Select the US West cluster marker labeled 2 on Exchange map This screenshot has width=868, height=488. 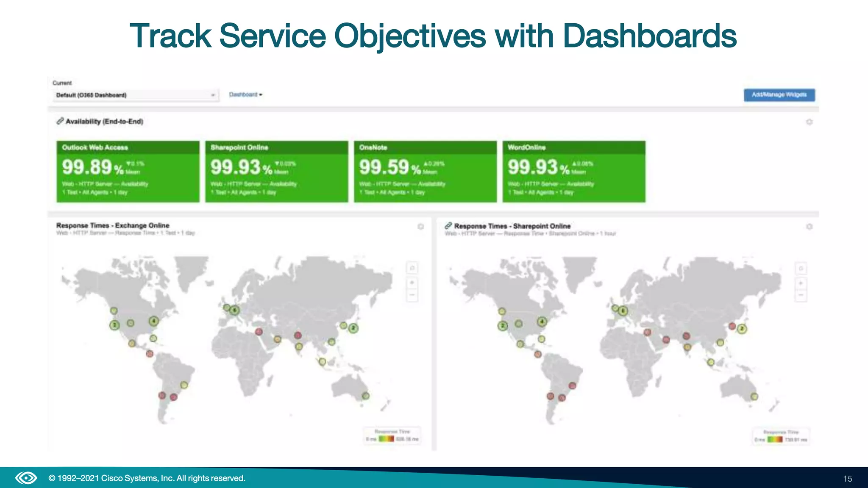point(114,325)
